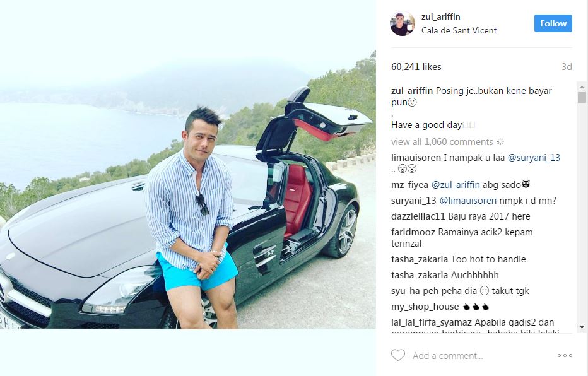Open mz_fiyea commenter profile
Viewport: 588px width, 376px height.
[x=409, y=185]
